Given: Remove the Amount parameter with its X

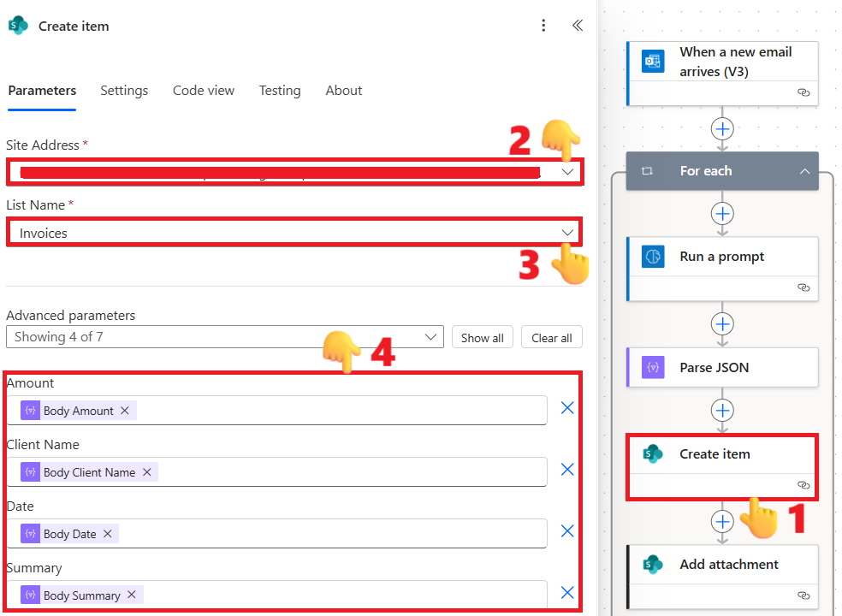Looking at the screenshot, I should coord(566,409).
